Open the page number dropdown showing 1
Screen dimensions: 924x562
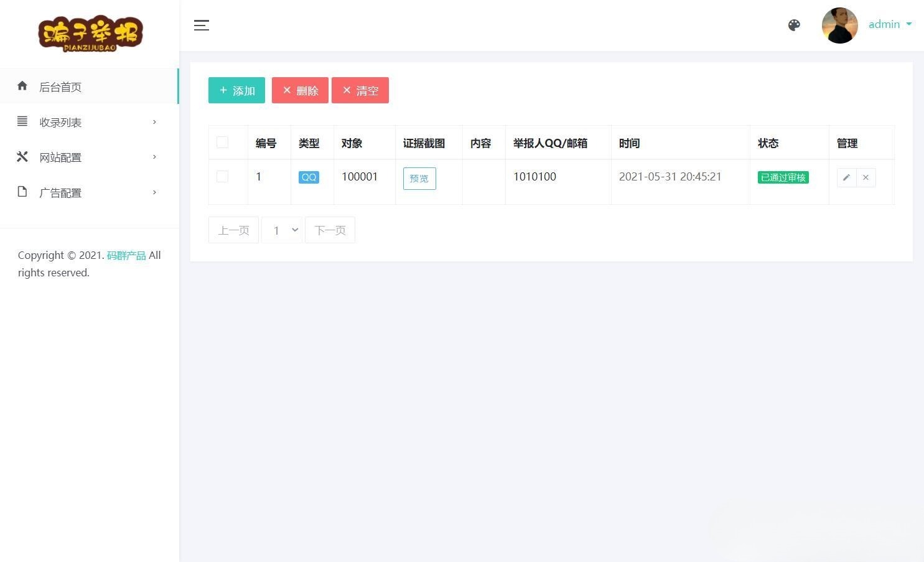click(282, 230)
